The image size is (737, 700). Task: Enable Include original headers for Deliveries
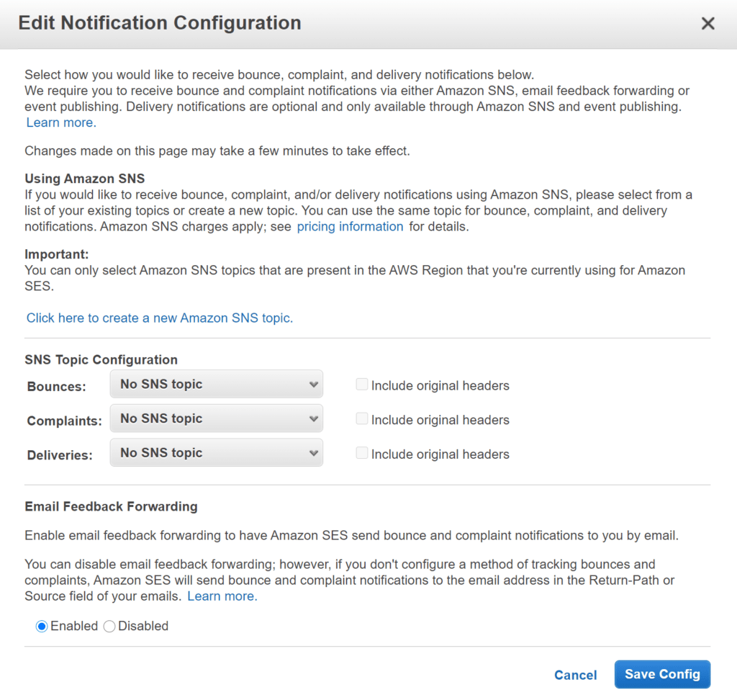(362, 453)
